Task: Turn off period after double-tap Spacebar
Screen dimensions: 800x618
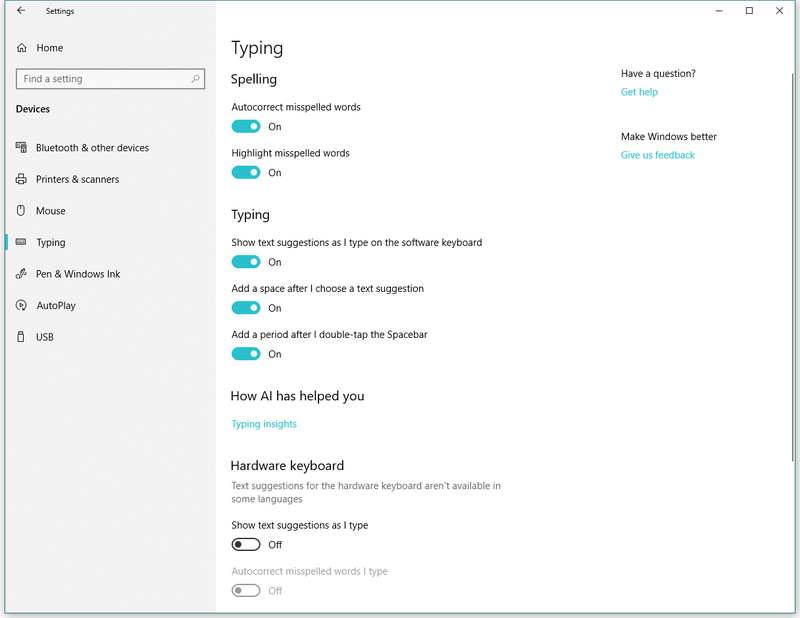Action: [x=246, y=354]
